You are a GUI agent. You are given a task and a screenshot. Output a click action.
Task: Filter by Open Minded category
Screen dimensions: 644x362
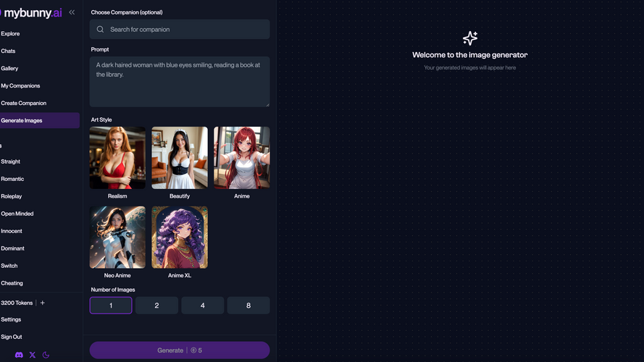point(17,214)
